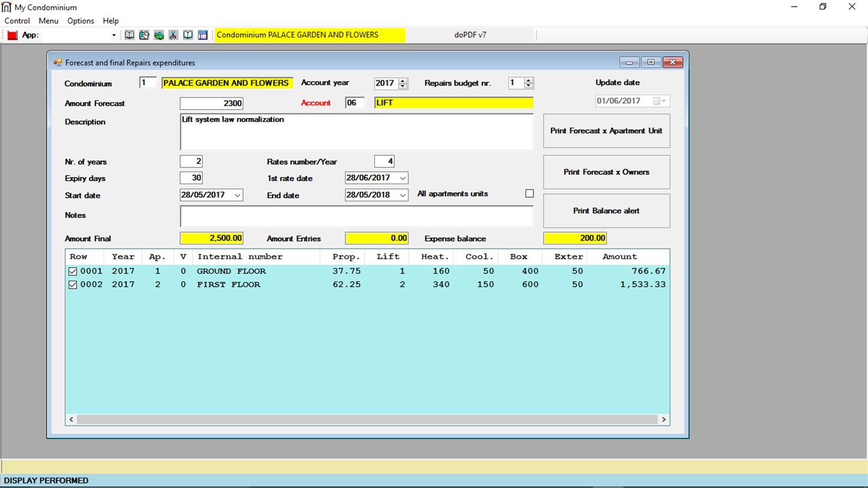Click the Account year value 2017
Screen dimensions: 868x488
(x=385, y=83)
